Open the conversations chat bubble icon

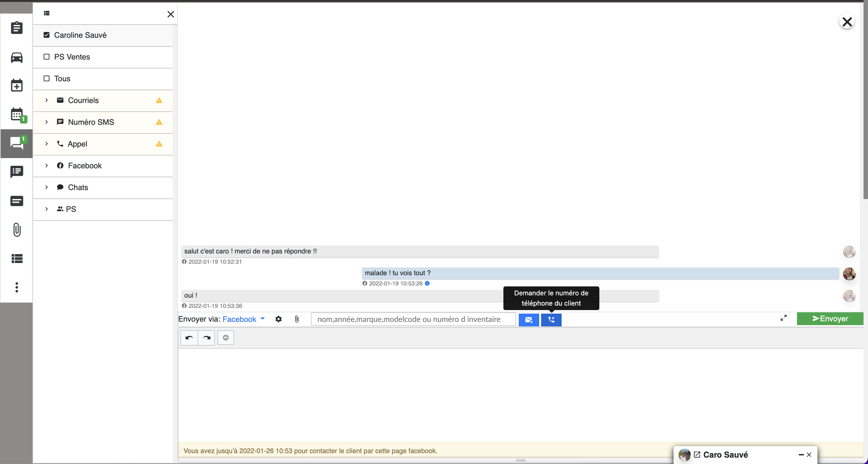pyautogui.click(x=17, y=143)
